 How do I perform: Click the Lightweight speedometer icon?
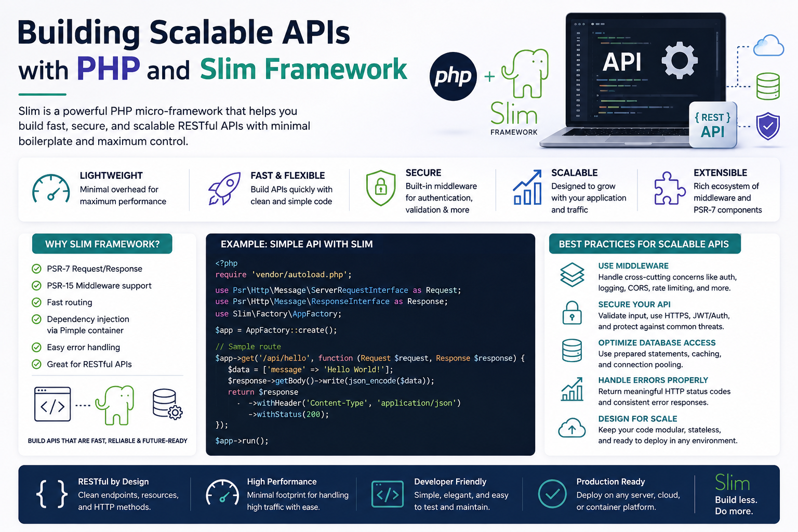point(51,189)
